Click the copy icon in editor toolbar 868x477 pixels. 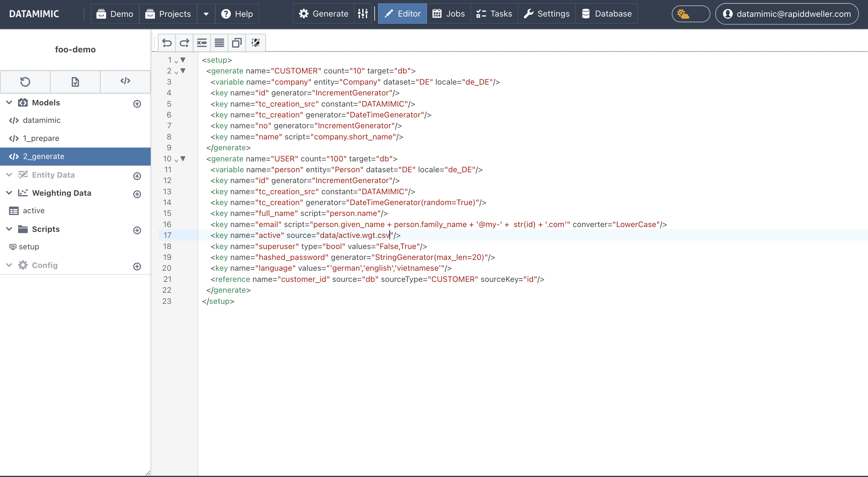tap(237, 43)
